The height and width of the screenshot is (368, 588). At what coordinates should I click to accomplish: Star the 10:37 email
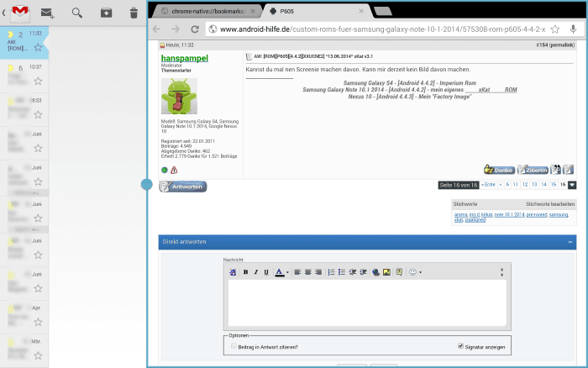point(38,81)
